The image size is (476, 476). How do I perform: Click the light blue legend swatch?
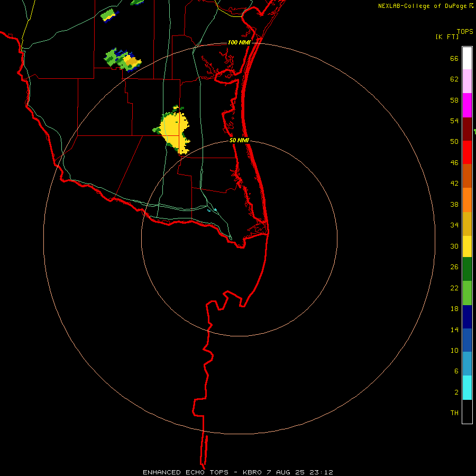[467, 364]
